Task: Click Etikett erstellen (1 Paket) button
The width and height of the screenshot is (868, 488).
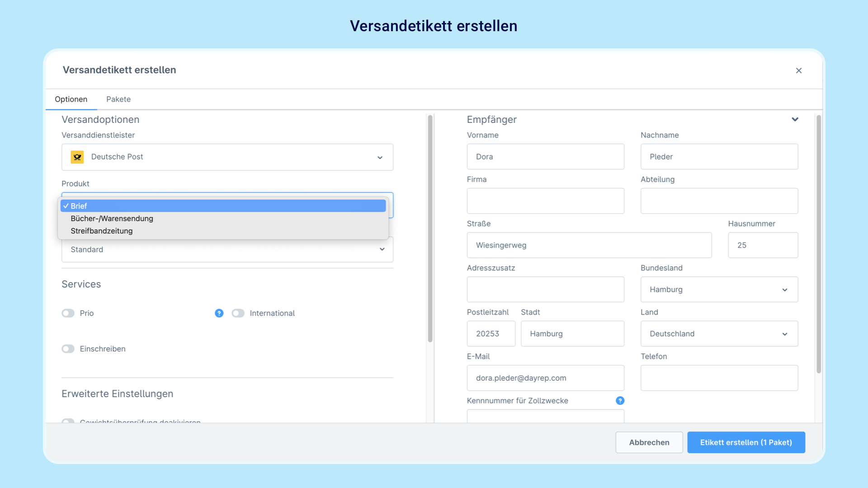Action: 746,442
